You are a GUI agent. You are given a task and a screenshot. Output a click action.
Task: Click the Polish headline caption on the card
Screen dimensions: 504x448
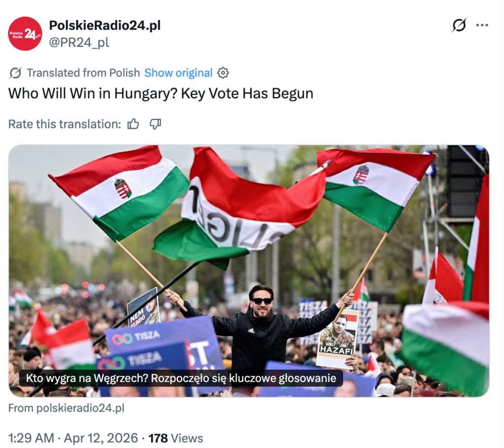coord(181,378)
